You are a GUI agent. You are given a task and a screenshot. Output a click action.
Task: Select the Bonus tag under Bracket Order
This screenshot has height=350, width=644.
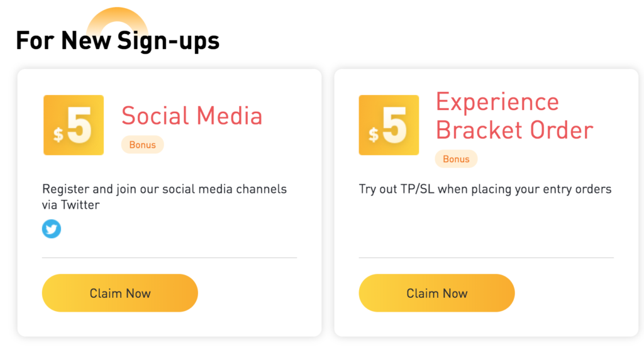click(456, 159)
